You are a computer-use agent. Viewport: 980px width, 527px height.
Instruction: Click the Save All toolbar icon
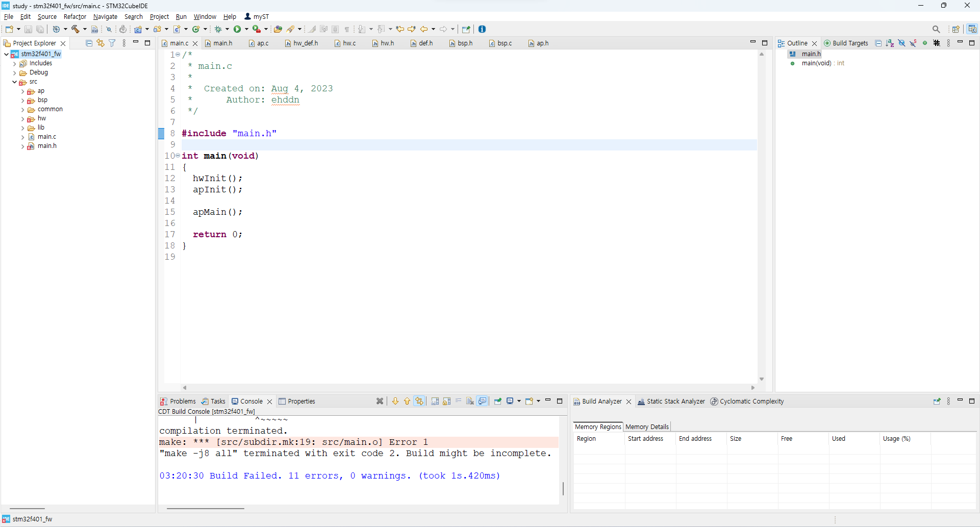[40, 30]
